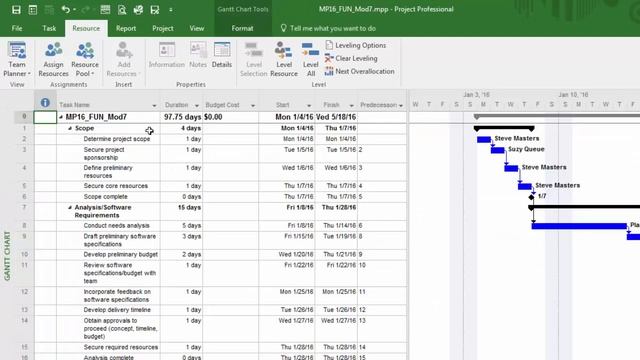Collapse the Scope summary task

[x=70, y=128]
